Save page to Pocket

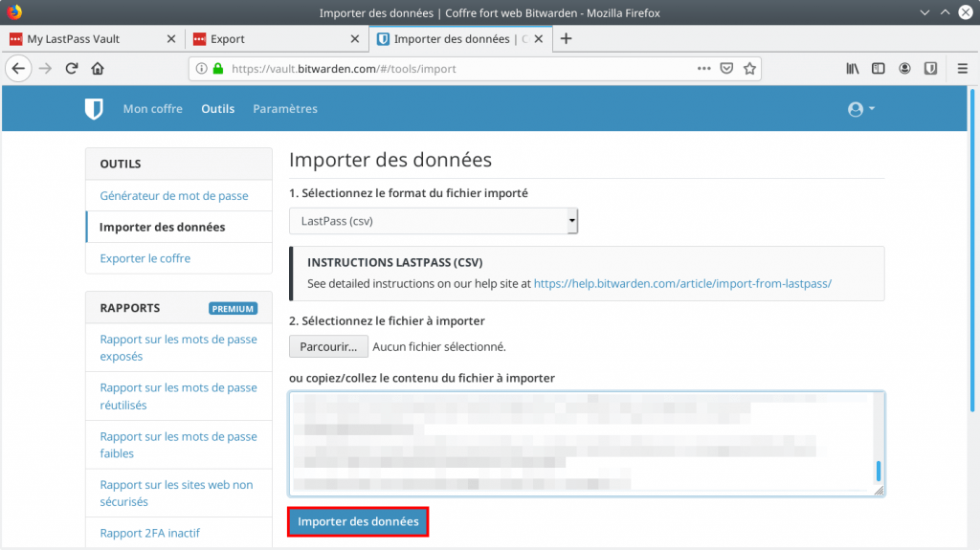point(726,69)
